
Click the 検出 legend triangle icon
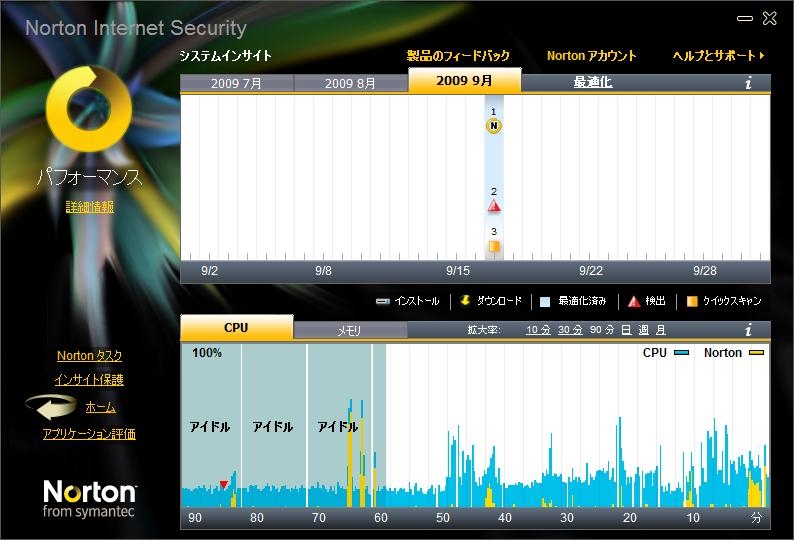click(x=634, y=301)
